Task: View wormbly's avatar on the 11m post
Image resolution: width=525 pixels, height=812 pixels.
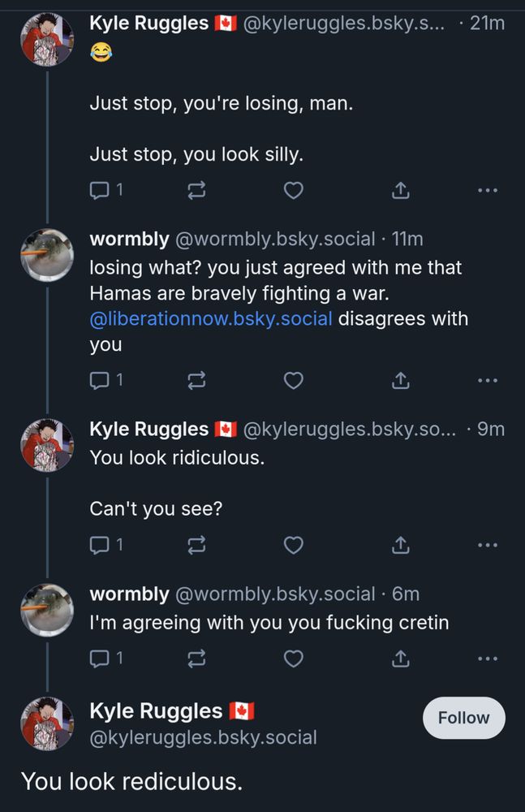Action: tap(47, 254)
